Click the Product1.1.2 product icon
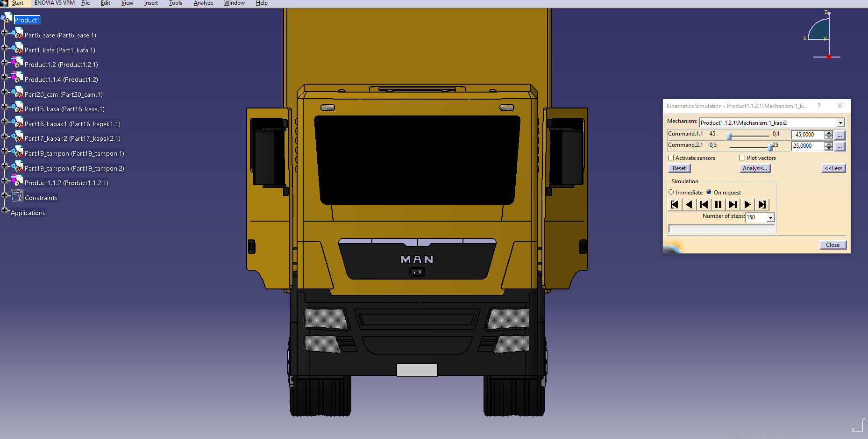Viewport: 868px width, 439px height. [17, 181]
